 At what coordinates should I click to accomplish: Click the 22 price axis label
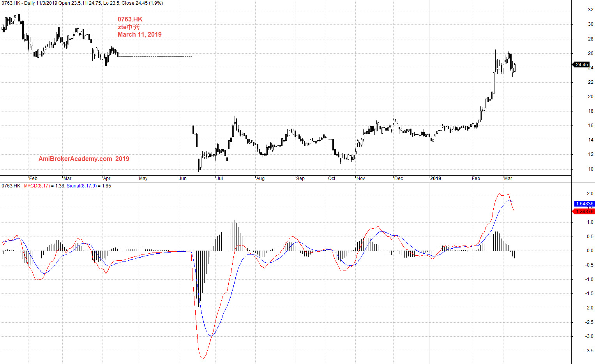[x=591, y=82]
